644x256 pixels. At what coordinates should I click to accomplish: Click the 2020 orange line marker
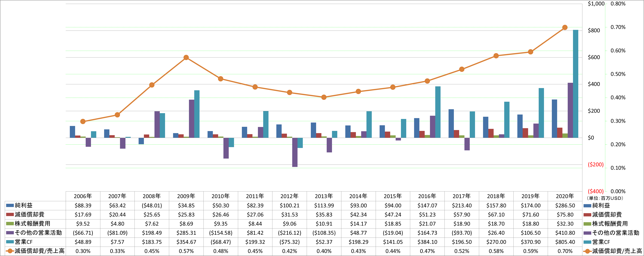(565, 27)
